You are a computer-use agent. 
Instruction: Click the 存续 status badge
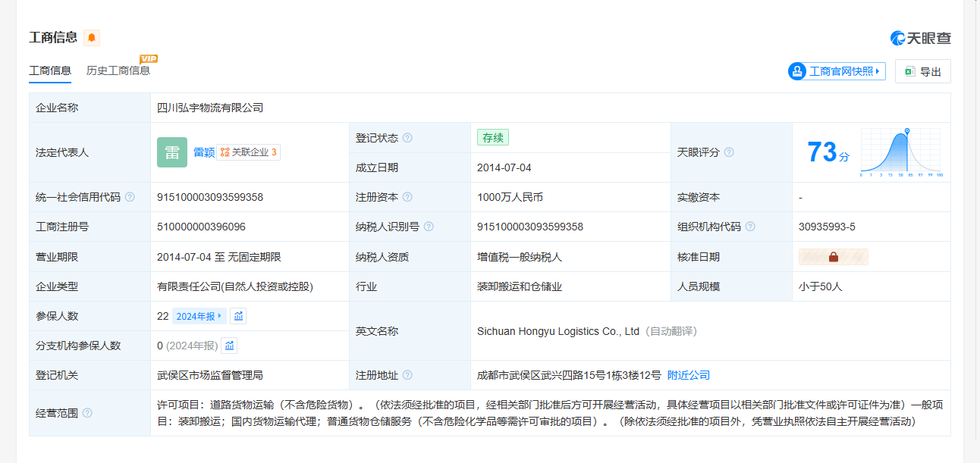point(493,138)
